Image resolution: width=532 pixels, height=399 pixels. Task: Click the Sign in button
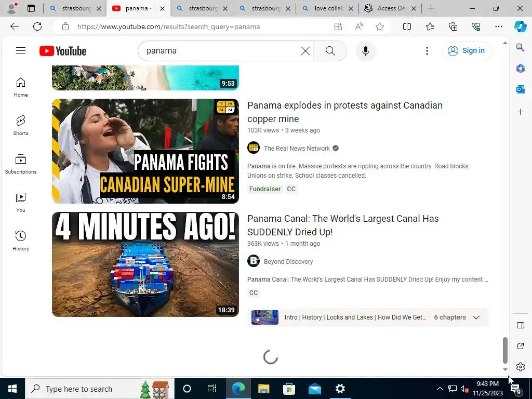coord(467,51)
